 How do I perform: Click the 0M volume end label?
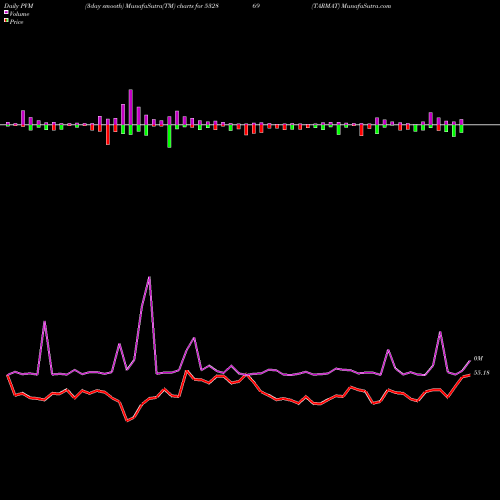pyautogui.click(x=478, y=359)
